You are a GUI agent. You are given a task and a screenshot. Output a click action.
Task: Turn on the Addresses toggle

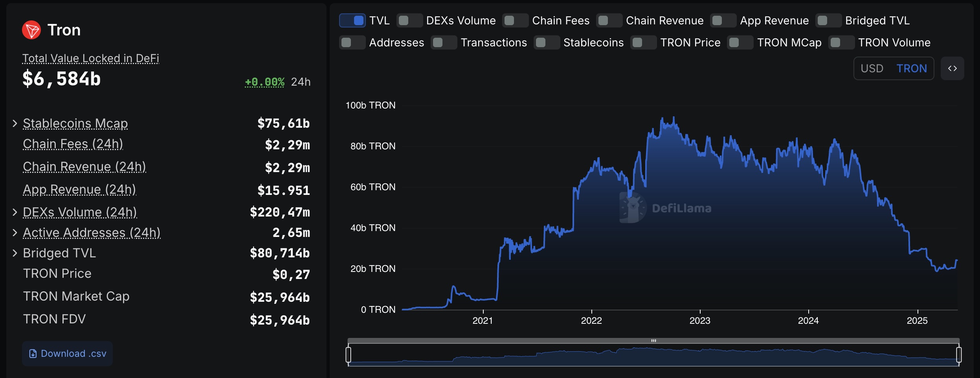click(352, 42)
